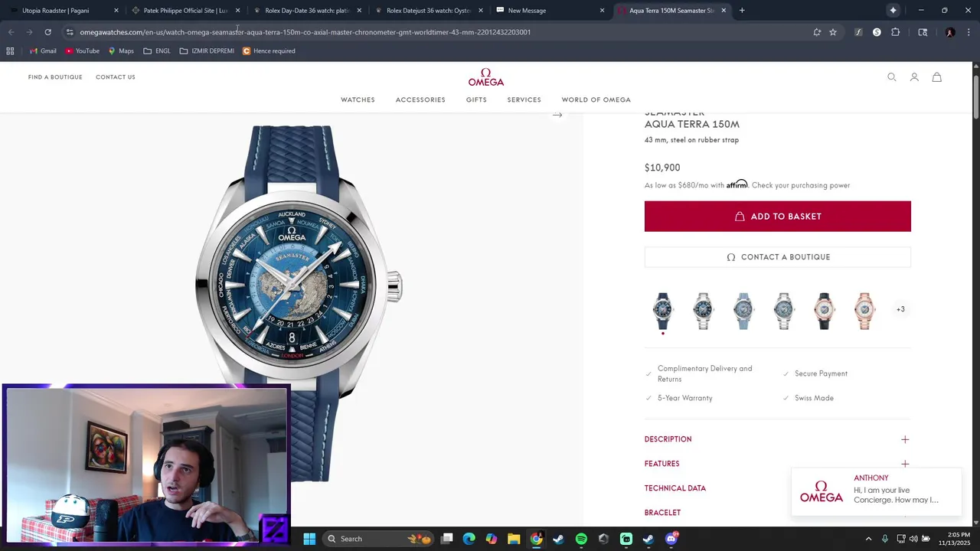Click the Omega logo in the header
This screenshot has height=551, width=980.
click(486, 78)
